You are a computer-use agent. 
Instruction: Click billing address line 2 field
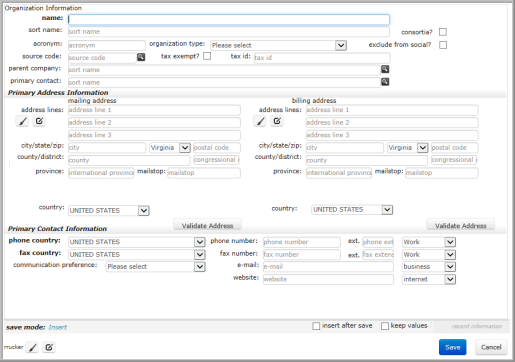coord(392,123)
